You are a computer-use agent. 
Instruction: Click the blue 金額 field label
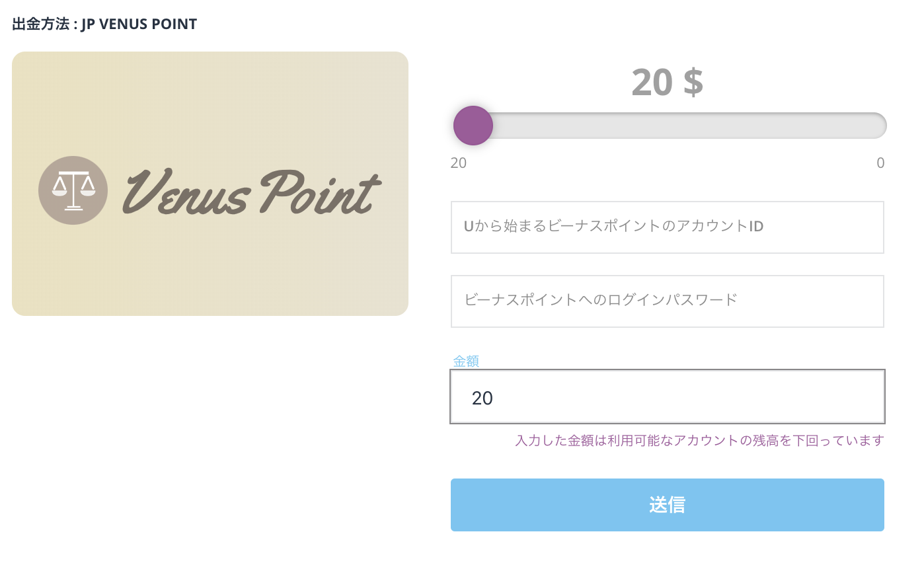466,361
